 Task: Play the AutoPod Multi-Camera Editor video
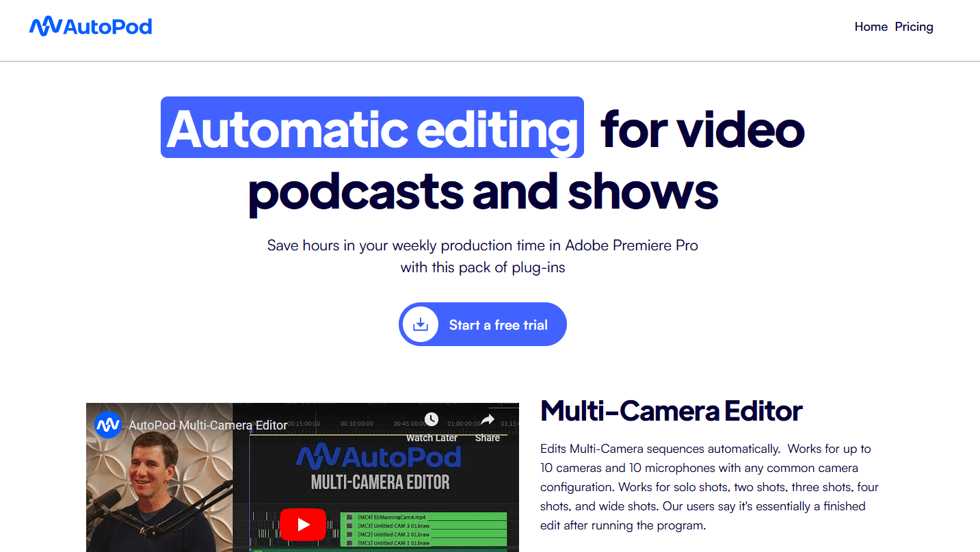[303, 525]
